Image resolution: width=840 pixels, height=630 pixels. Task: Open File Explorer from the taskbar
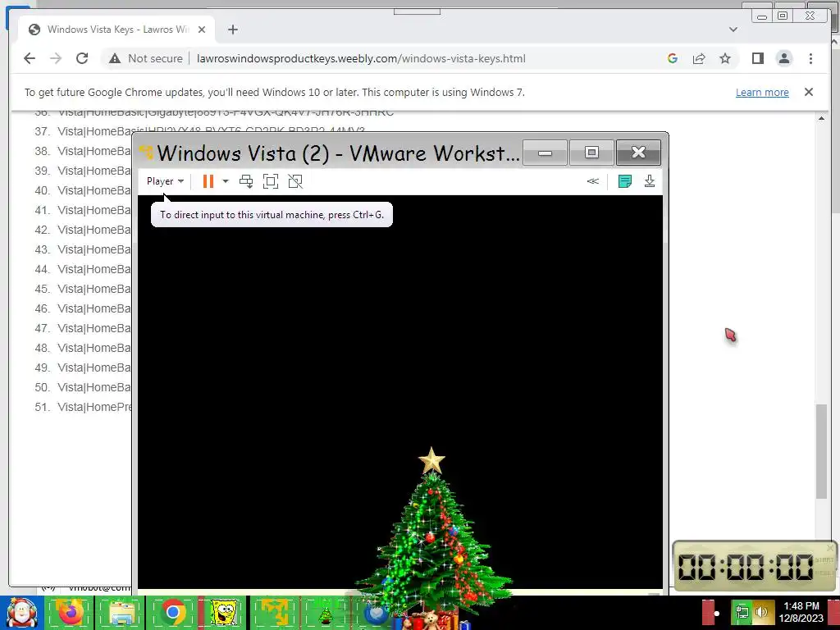point(121,612)
